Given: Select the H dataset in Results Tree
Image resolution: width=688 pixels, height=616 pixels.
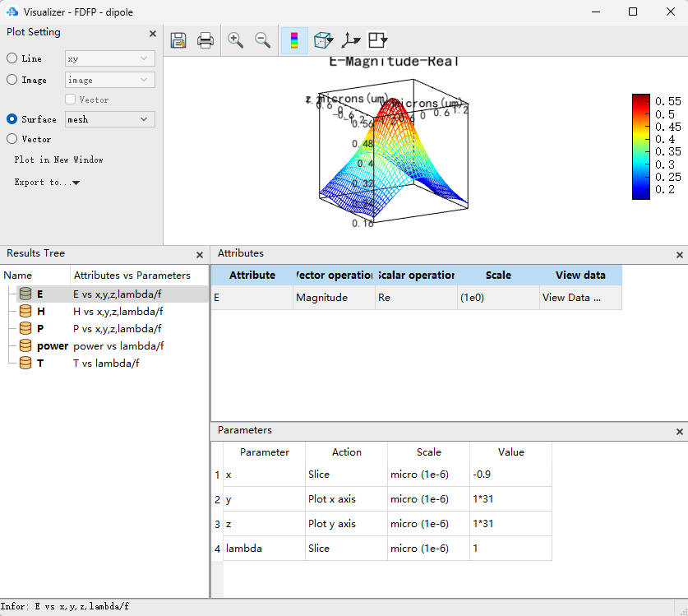Looking at the screenshot, I should point(40,312).
